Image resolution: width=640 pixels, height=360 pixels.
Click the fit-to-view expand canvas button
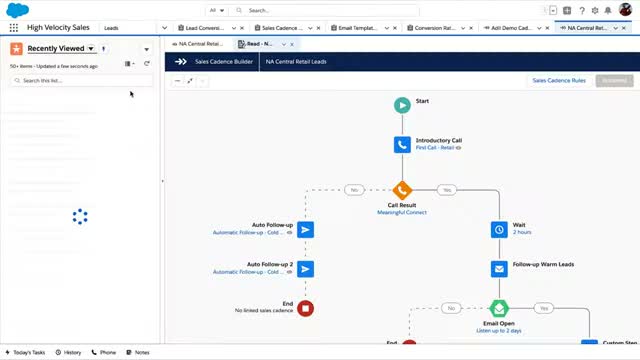pyautogui.click(x=190, y=81)
